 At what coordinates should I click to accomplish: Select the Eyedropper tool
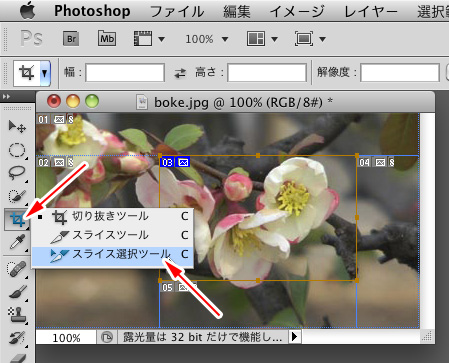click(17, 242)
